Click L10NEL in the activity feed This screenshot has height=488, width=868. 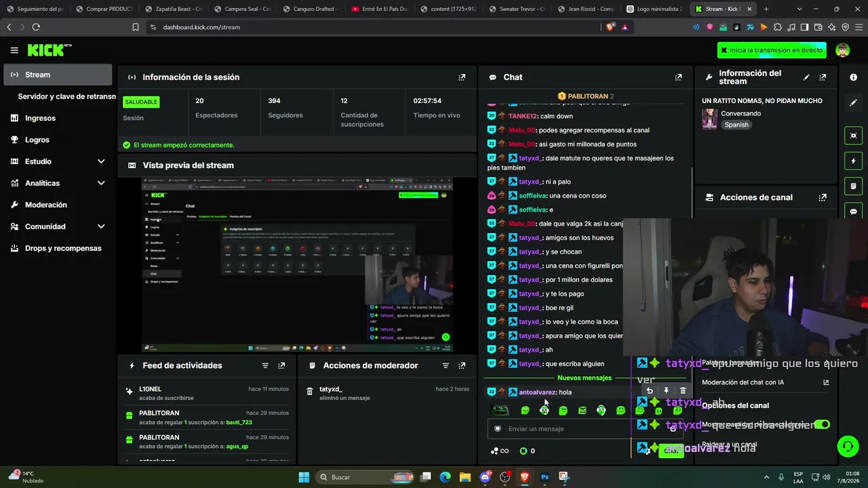pos(151,389)
